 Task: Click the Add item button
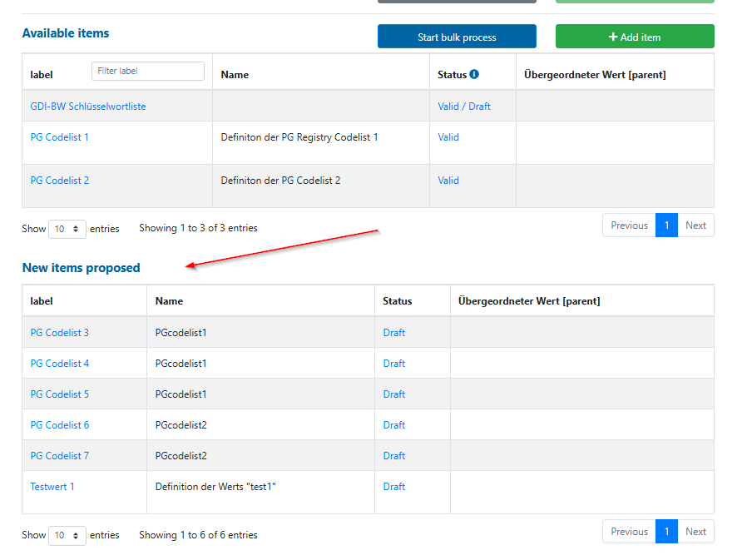click(x=634, y=37)
